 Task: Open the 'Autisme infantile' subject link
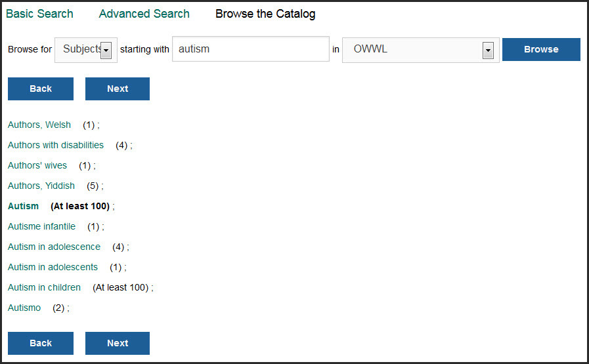click(41, 226)
